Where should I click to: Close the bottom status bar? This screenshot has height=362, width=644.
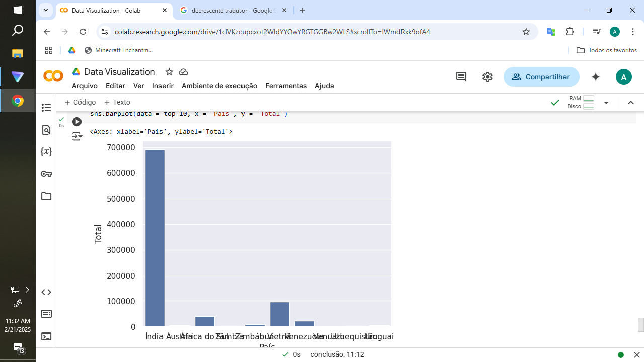click(x=636, y=354)
